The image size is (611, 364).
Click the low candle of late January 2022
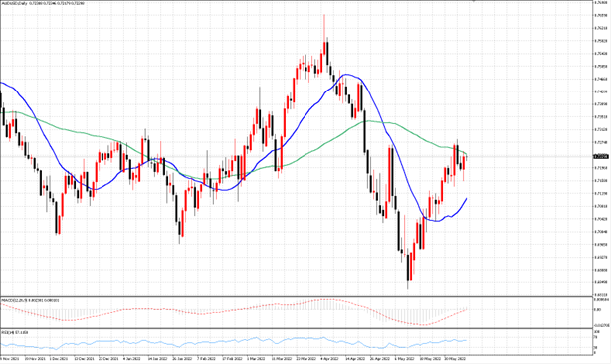point(180,231)
